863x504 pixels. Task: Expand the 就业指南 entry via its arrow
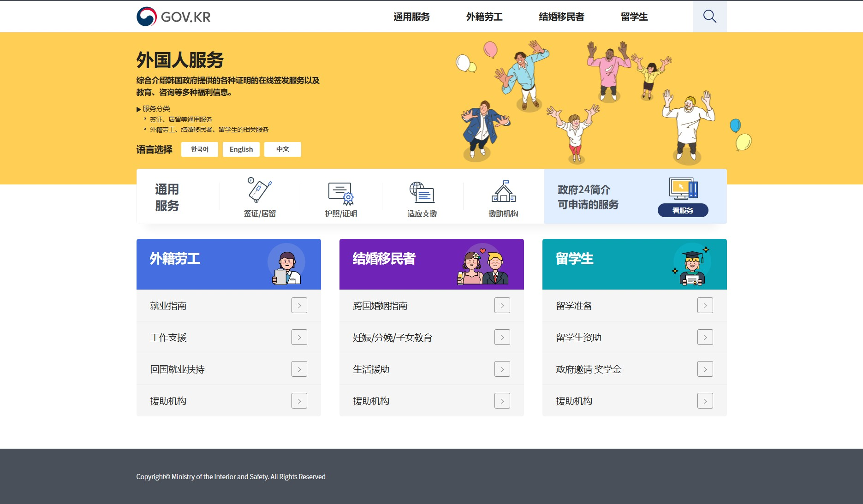(299, 305)
